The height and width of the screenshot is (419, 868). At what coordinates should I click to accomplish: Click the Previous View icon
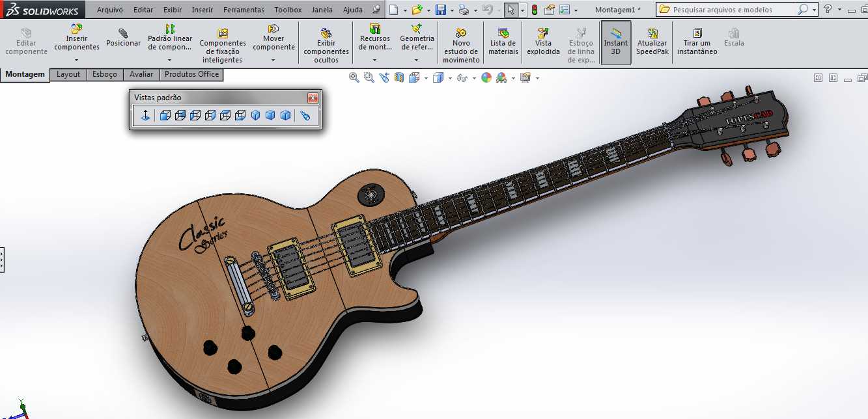tap(384, 77)
